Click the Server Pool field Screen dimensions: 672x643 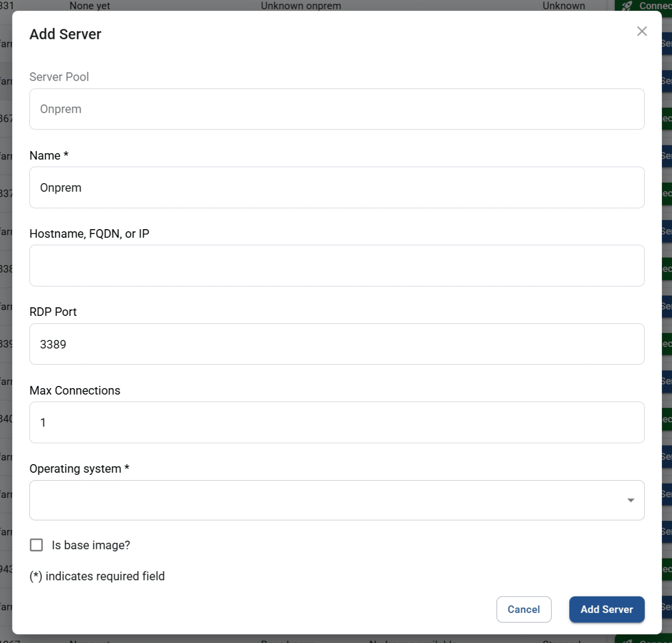click(x=337, y=109)
